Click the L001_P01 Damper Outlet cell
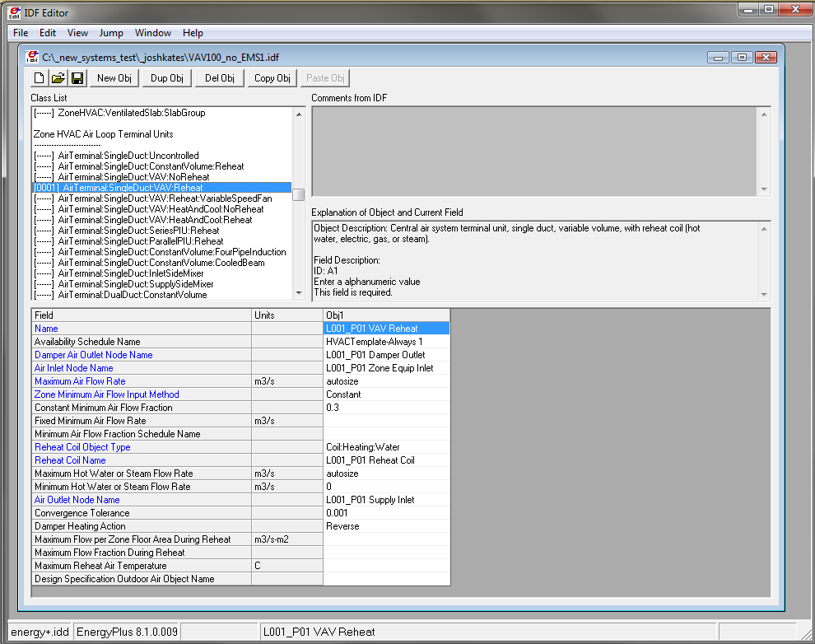 [x=386, y=355]
